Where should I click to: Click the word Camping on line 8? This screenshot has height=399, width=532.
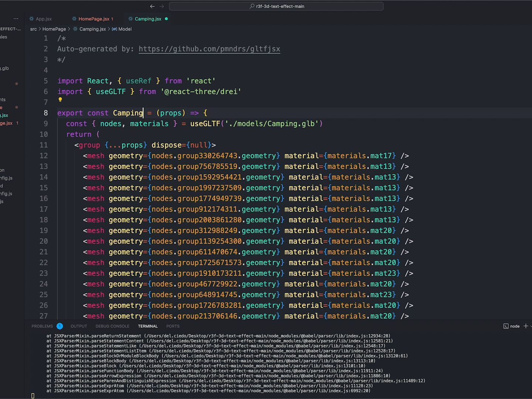click(x=128, y=113)
